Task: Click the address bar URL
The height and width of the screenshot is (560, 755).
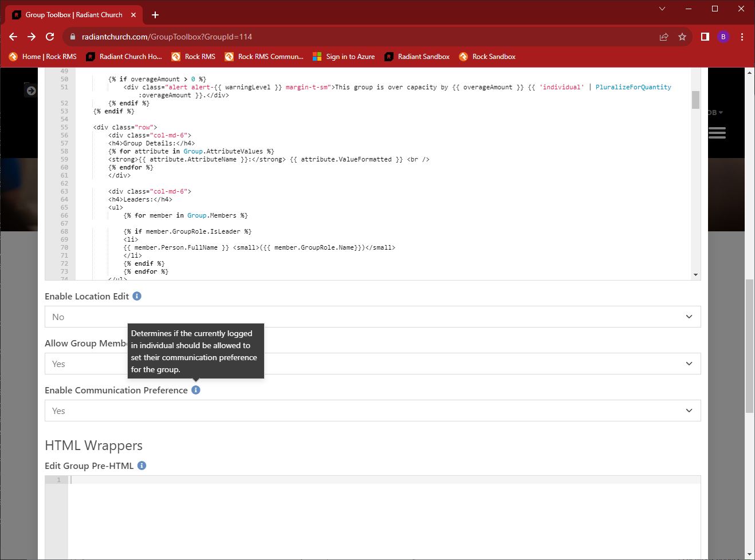Action: [167, 37]
